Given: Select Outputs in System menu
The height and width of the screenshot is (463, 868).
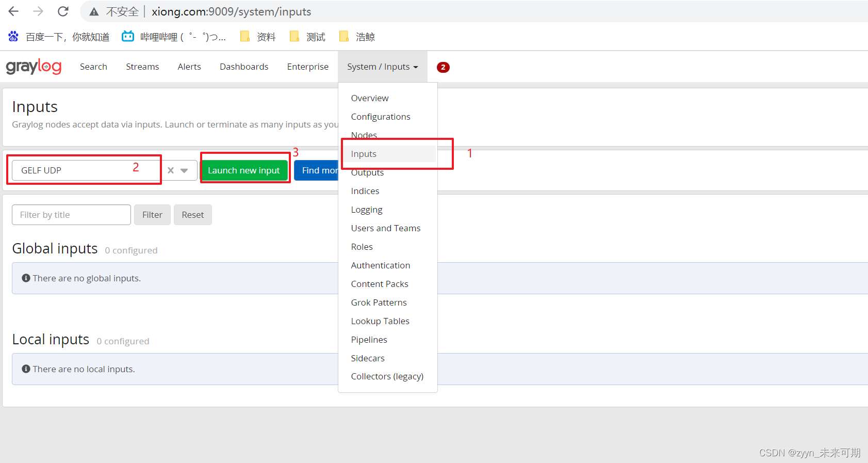Looking at the screenshot, I should tap(367, 172).
